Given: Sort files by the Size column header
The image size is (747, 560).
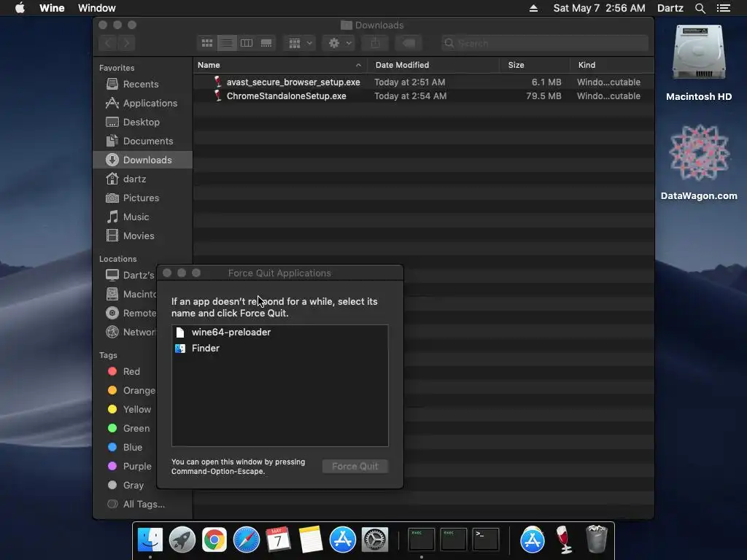Looking at the screenshot, I should pos(535,65).
